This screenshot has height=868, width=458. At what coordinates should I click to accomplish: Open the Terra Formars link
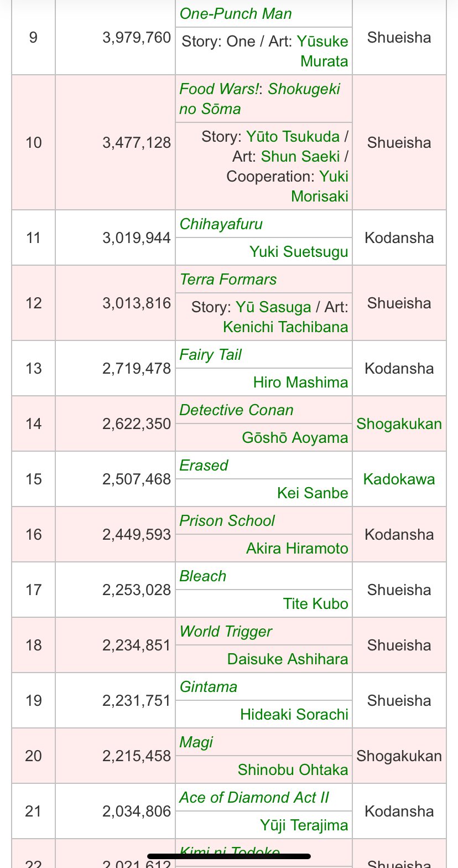point(228,279)
